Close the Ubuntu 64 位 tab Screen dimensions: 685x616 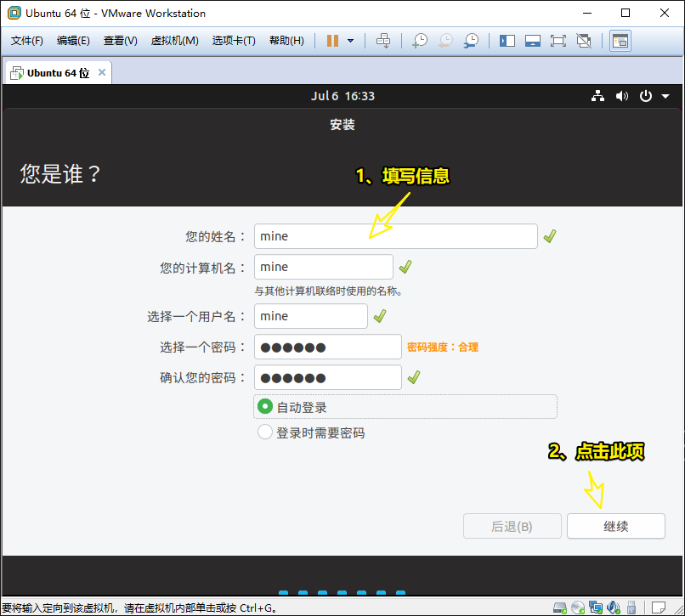point(102,73)
